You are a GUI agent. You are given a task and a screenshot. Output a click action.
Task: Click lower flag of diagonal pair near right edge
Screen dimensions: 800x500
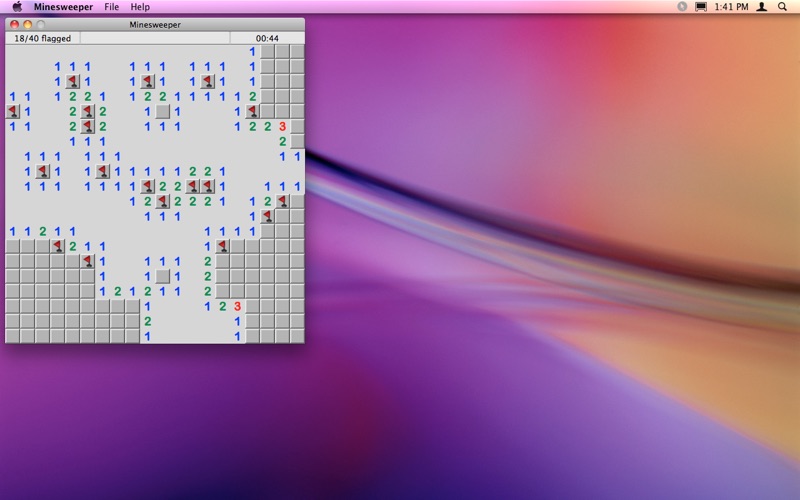[x=267, y=216]
